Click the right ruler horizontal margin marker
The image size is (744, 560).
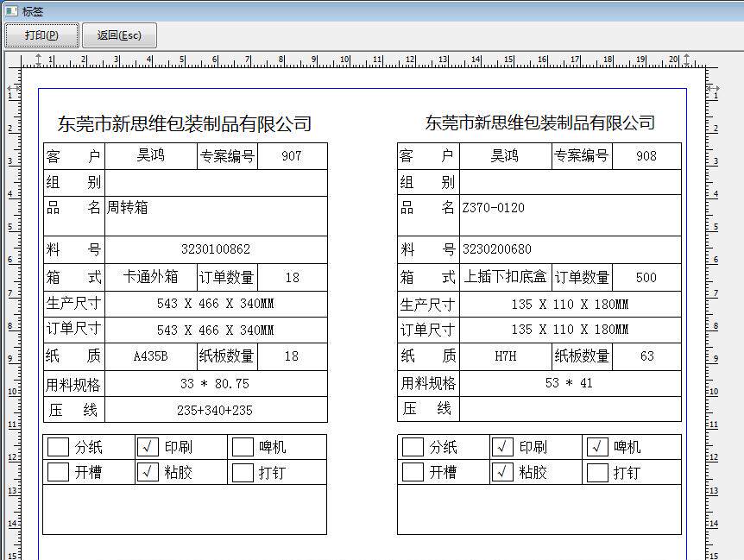point(713,88)
